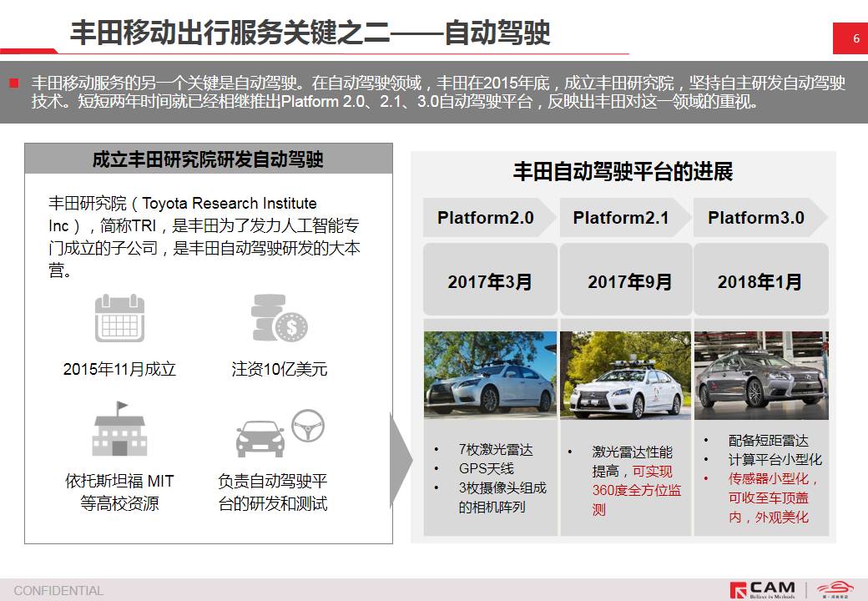Image resolution: width=868 pixels, height=601 pixels.
Task: Click the school building icon with flag
Action: click(119, 429)
